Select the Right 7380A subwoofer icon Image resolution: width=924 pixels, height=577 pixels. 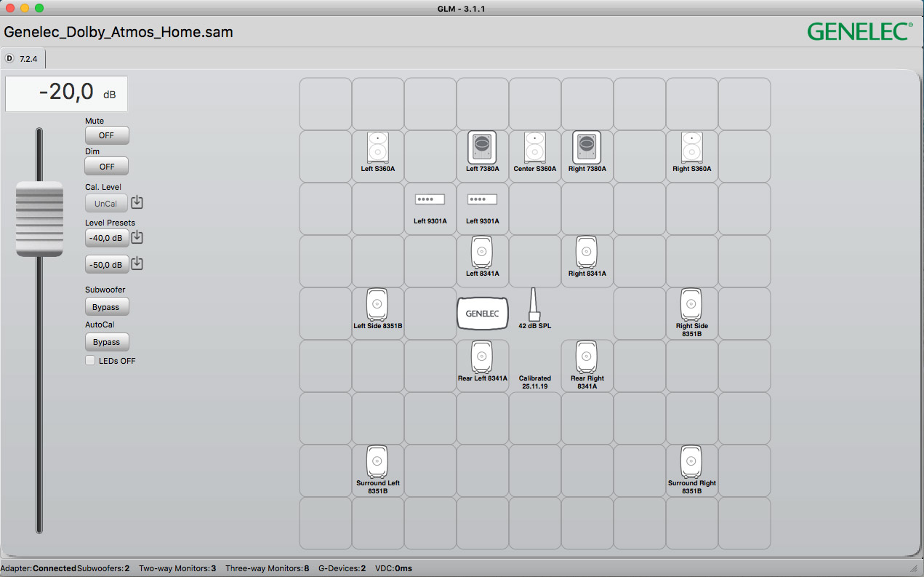587,148
